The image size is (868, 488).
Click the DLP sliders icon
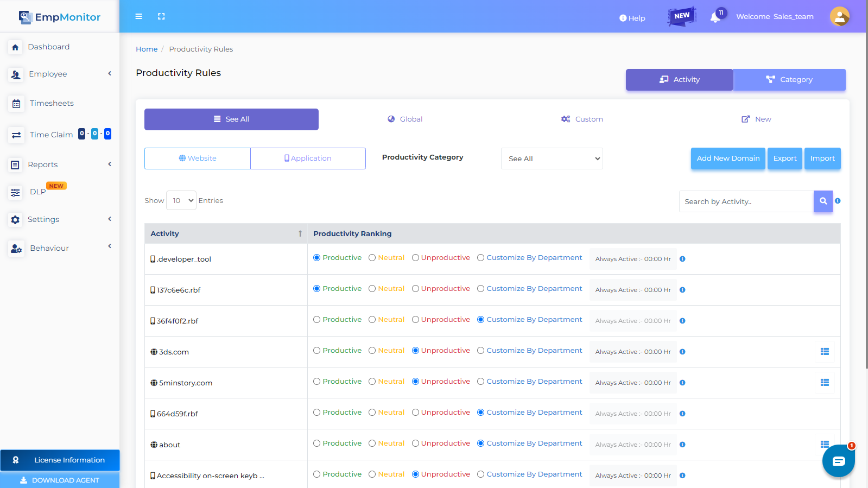coord(15,192)
